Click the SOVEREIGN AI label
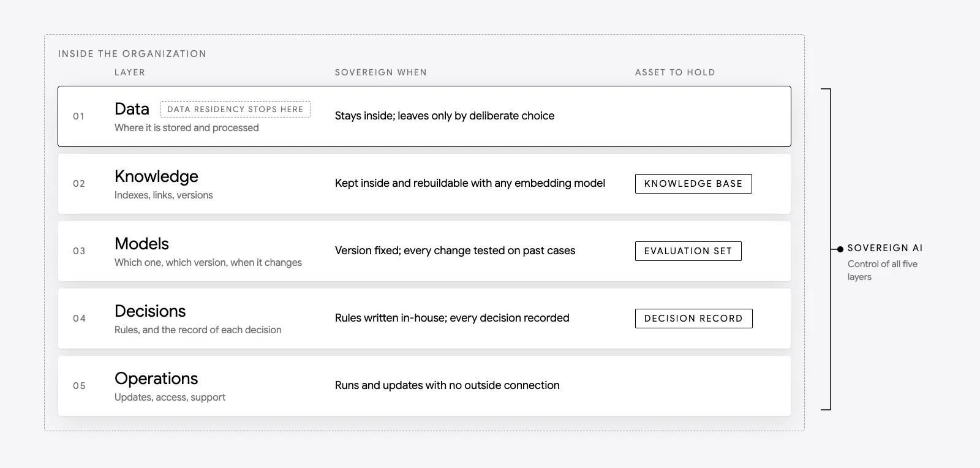Viewport: 980px width, 468px height. (885, 248)
